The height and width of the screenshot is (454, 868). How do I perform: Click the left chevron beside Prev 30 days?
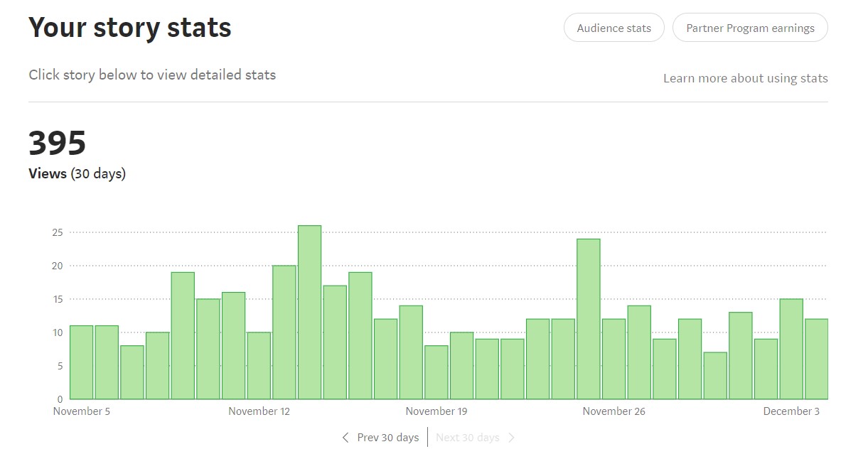345,438
